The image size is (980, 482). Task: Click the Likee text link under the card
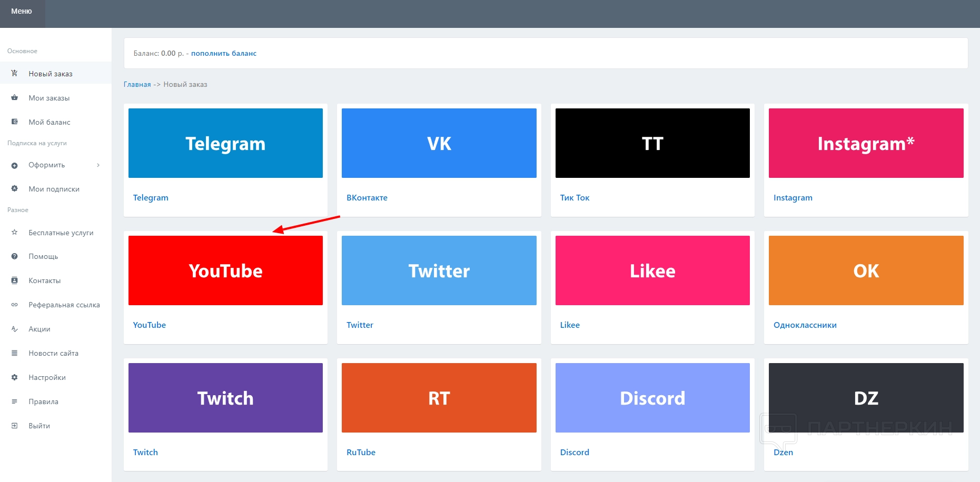(x=570, y=325)
